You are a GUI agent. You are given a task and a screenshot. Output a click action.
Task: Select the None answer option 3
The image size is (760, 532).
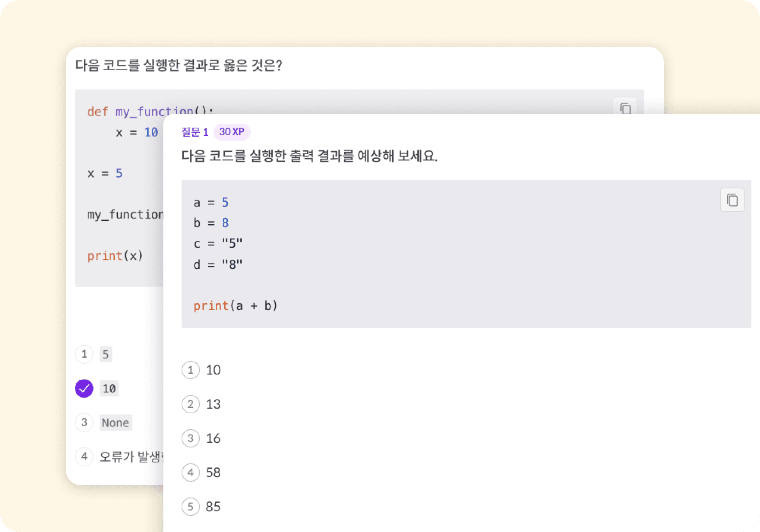coord(85,422)
